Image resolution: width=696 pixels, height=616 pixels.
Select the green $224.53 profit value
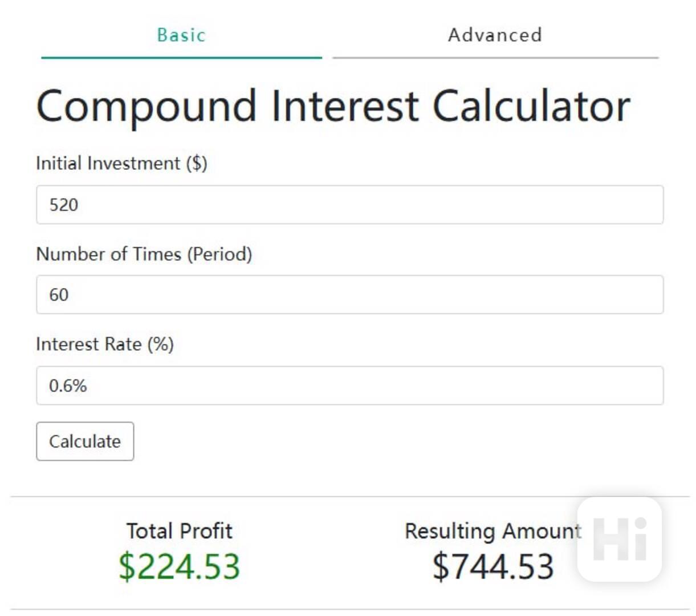[x=179, y=566]
